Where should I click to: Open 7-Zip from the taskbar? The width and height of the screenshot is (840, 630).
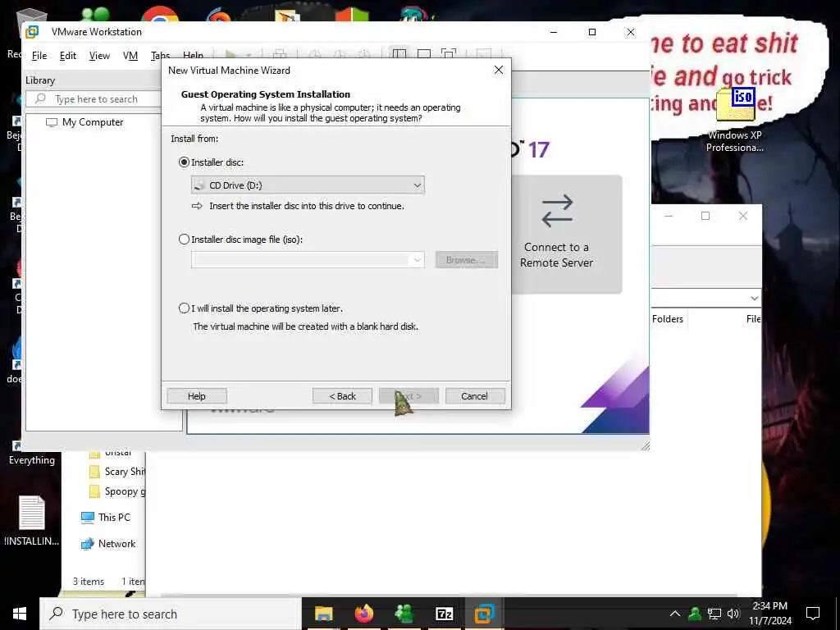[x=444, y=614]
